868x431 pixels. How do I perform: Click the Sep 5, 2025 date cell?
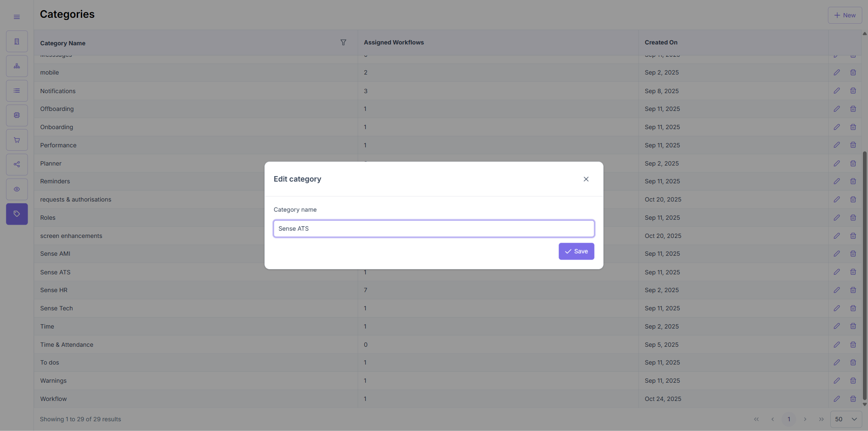(662, 345)
